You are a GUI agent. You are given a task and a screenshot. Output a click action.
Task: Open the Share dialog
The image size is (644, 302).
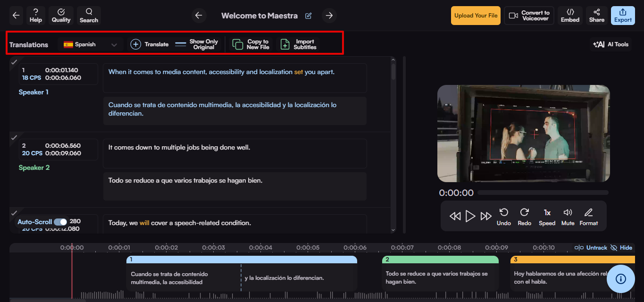coord(596,16)
